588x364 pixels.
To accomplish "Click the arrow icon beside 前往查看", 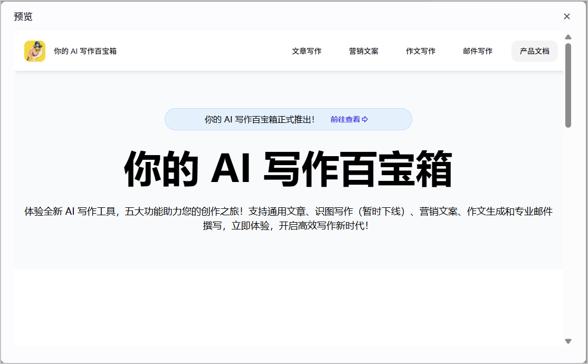I will [x=365, y=119].
